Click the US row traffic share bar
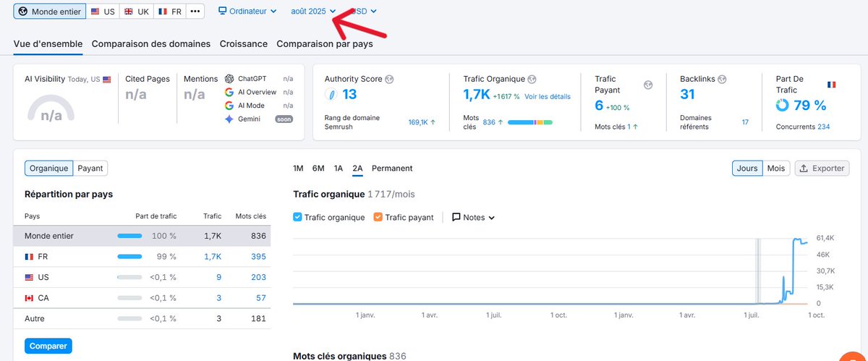 coord(129,277)
